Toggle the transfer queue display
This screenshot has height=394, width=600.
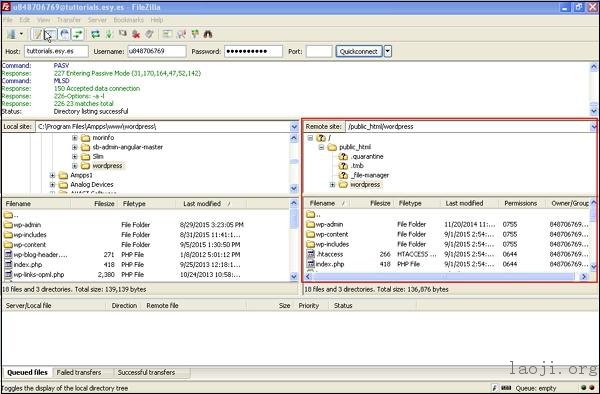(x=78, y=34)
